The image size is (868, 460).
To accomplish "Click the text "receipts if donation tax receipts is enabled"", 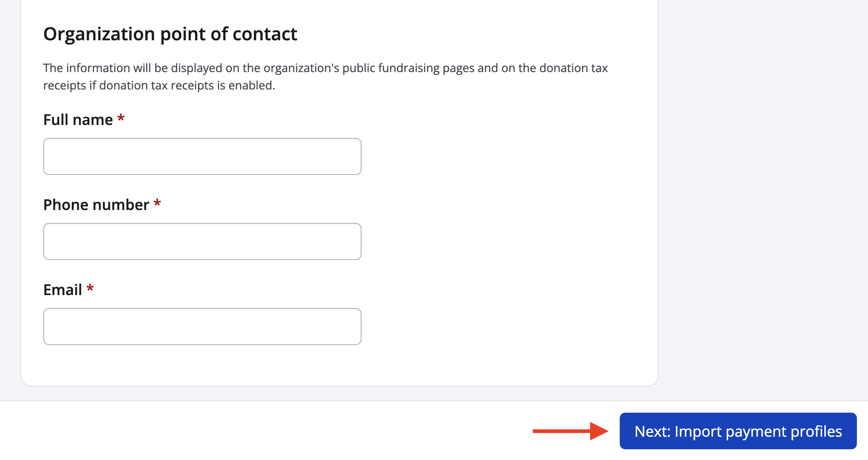I will 159,85.
